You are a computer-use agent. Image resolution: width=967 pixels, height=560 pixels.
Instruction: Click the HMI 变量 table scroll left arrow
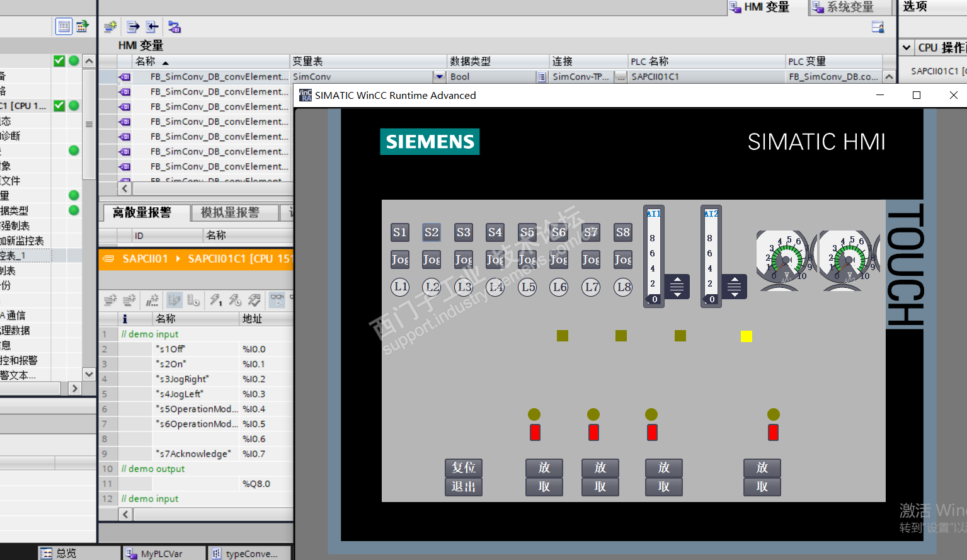tap(125, 188)
